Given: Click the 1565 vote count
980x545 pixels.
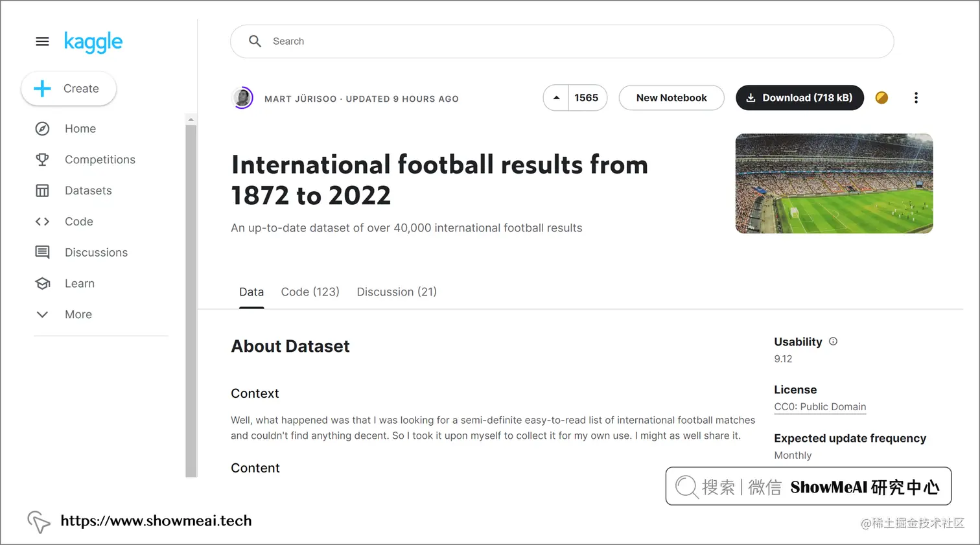Looking at the screenshot, I should click(587, 98).
